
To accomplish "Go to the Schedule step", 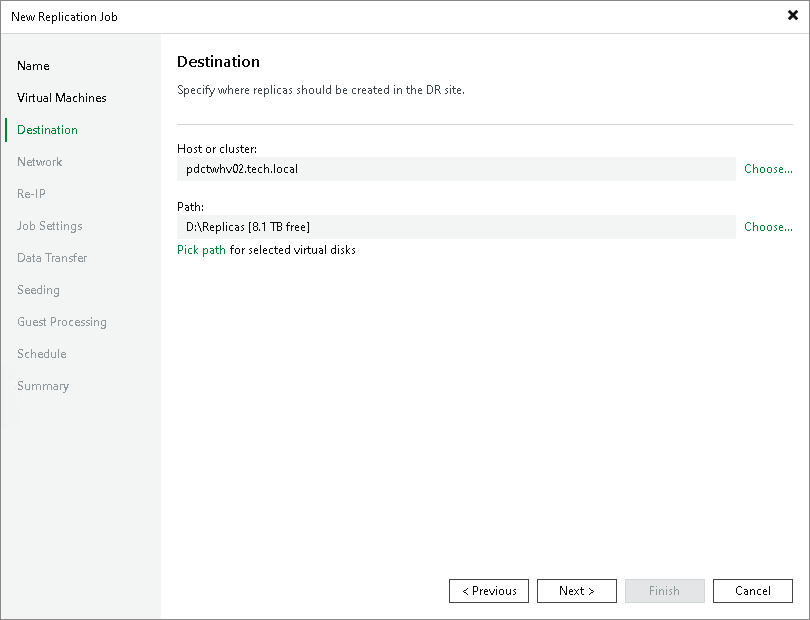I will [41, 353].
